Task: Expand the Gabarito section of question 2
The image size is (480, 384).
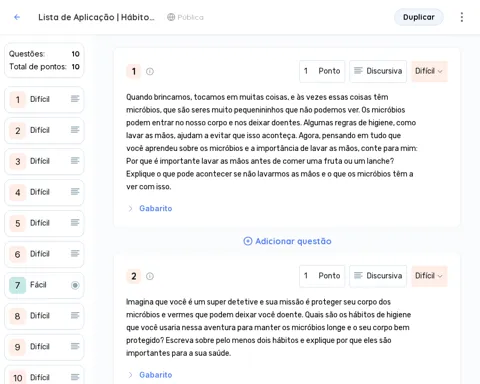Action: tap(150, 375)
